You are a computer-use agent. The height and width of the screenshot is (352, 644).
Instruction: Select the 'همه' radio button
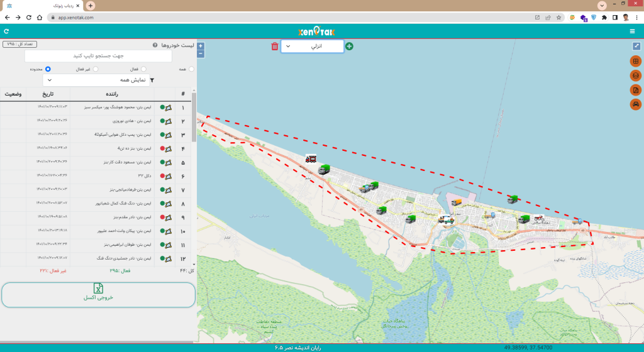point(191,69)
